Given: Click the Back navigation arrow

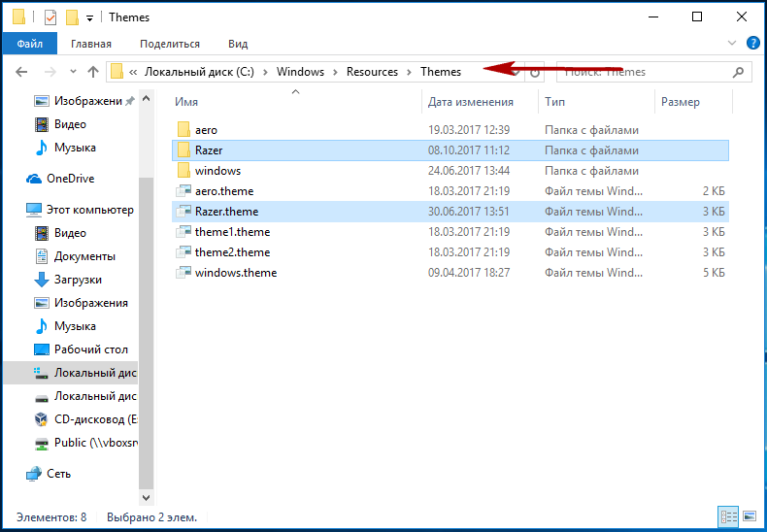Looking at the screenshot, I should click(x=21, y=72).
